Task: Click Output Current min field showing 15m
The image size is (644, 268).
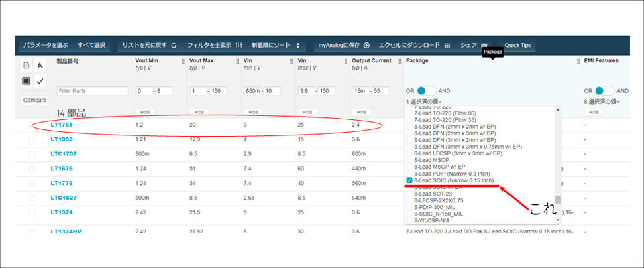Action: coord(360,91)
